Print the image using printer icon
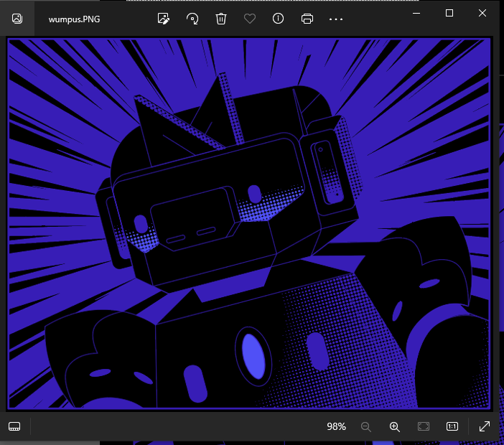This screenshot has width=504, height=445. click(x=307, y=19)
